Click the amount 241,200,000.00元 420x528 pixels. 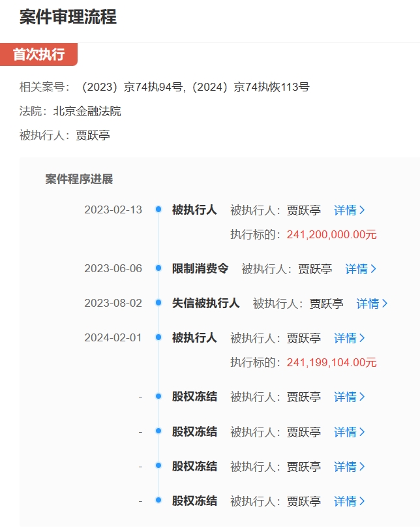[331, 234]
